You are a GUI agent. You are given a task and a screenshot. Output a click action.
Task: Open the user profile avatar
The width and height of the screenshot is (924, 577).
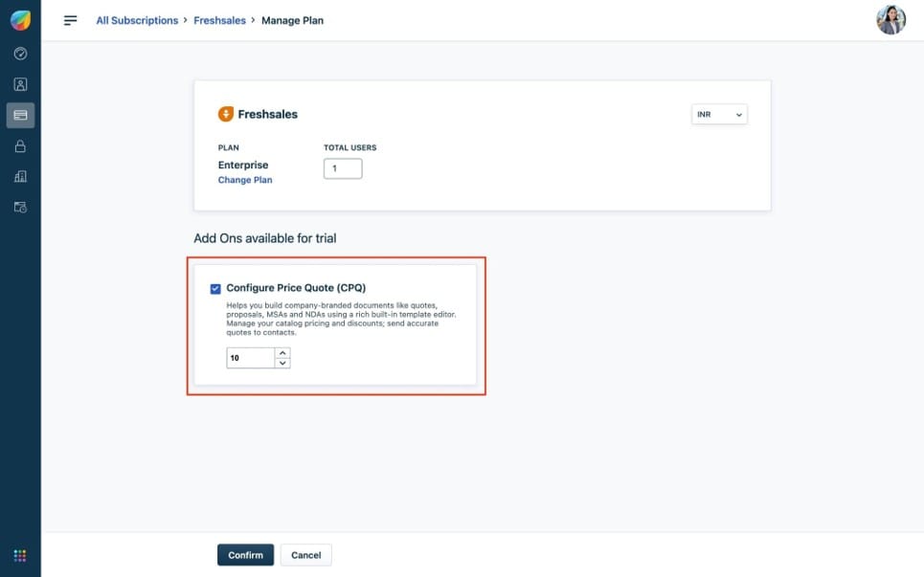point(890,20)
